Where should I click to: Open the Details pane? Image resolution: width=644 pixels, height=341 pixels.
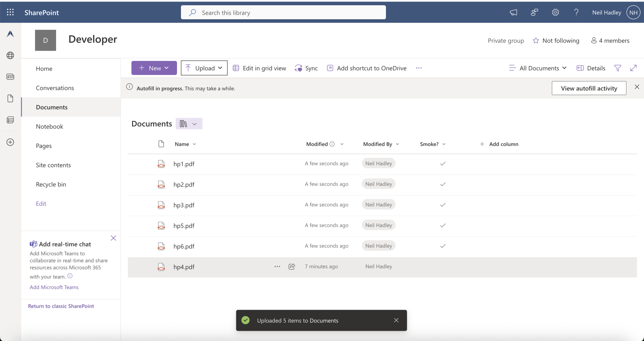(x=591, y=68)
